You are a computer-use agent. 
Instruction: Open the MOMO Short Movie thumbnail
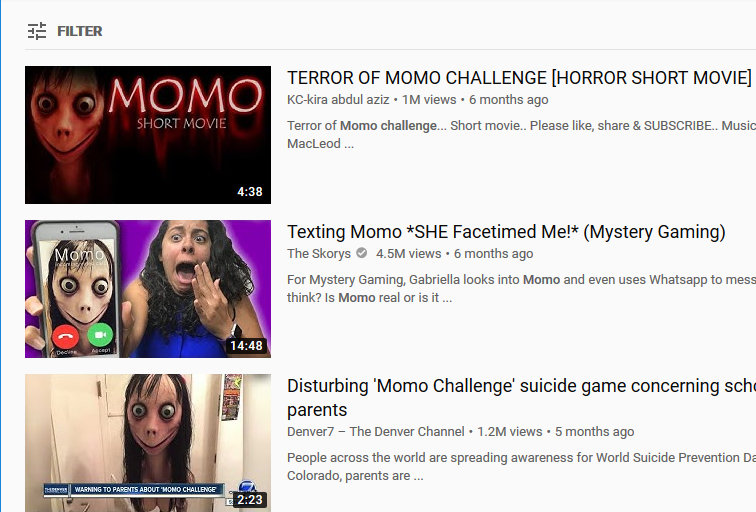(148, 135)
